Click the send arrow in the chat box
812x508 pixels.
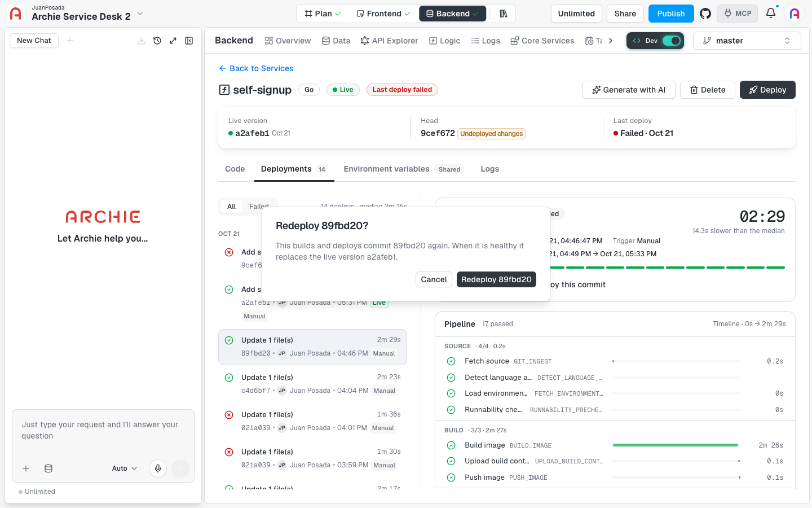[180, 468]
